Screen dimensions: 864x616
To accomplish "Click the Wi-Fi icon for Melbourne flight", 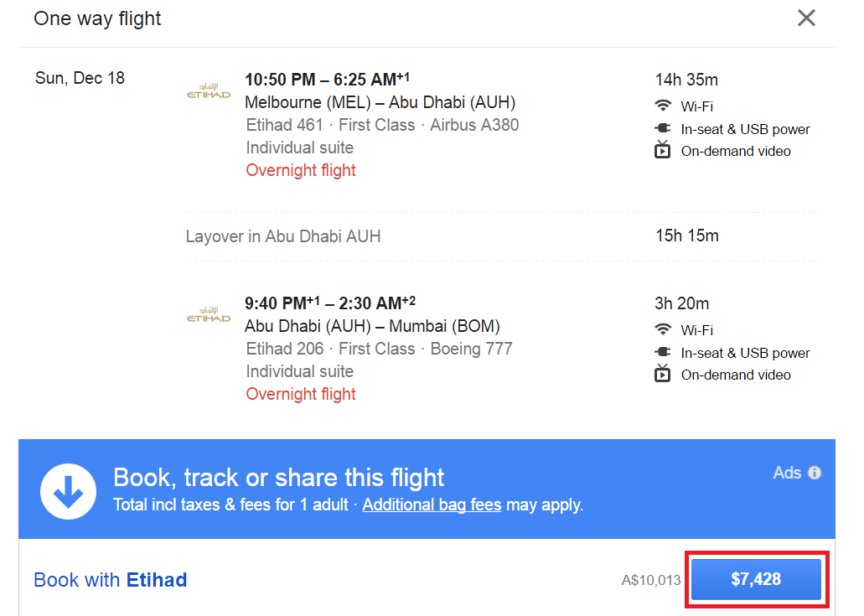I will tap(663, 105).
